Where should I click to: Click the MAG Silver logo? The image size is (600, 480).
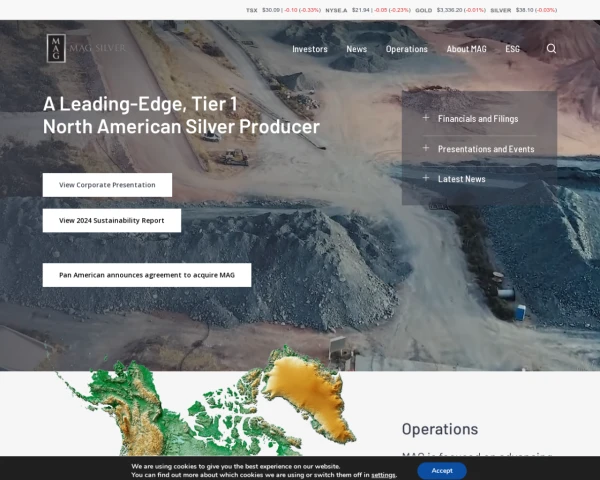(86, 48)
